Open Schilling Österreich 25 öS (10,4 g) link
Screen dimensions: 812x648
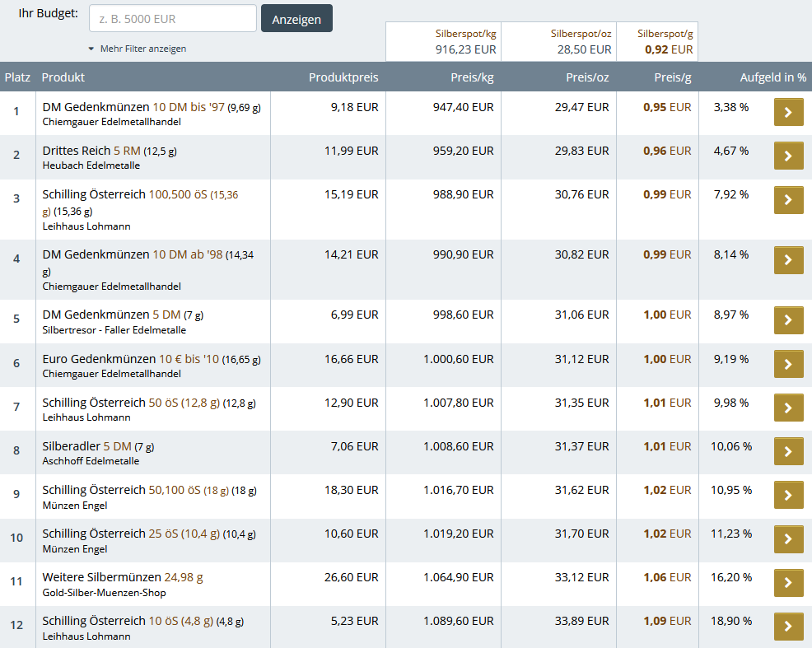(x=149, y=534)
